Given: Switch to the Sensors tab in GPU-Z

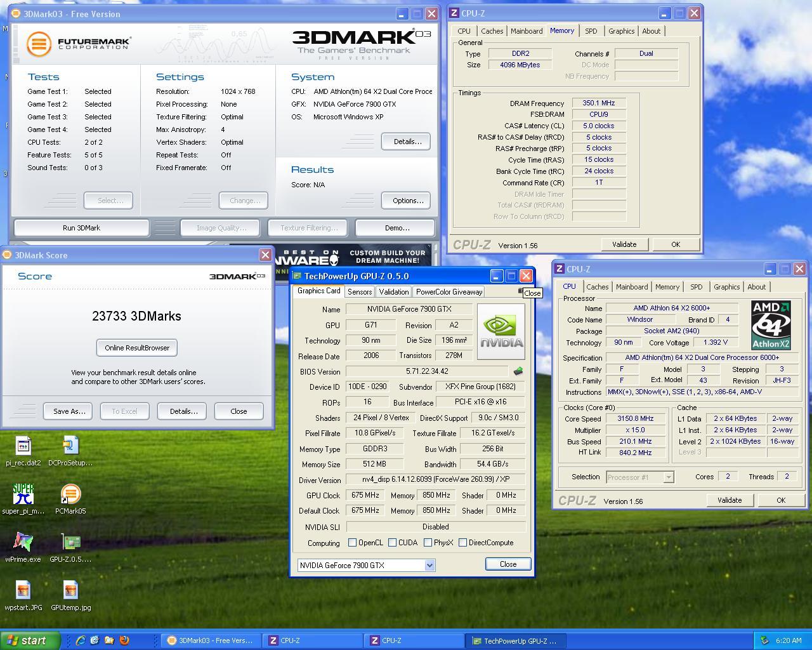Looking at the screenshot, I should point(359,292).
